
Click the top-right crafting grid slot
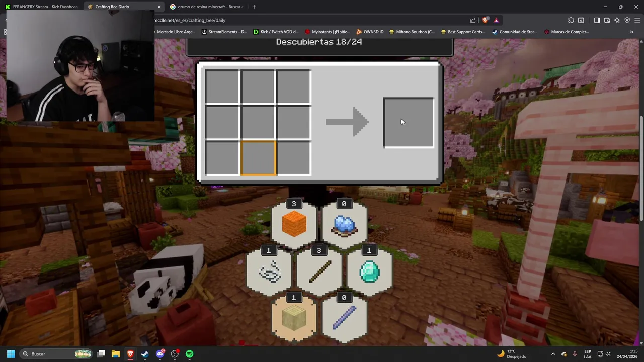[294, 87]
